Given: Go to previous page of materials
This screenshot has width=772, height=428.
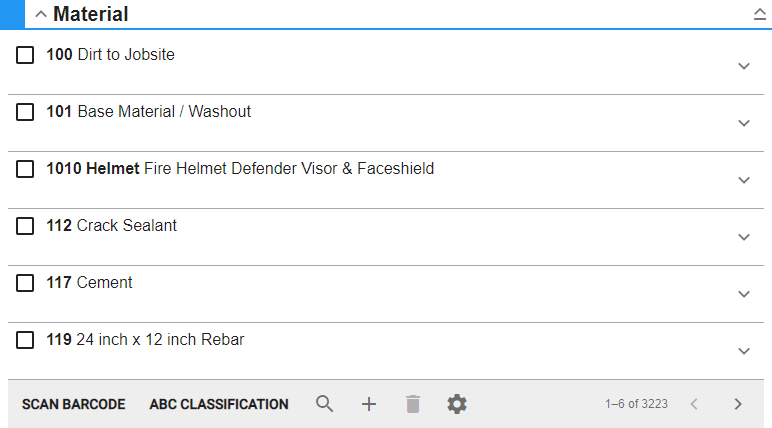Looking at the screenshot, I should [694, 404].
